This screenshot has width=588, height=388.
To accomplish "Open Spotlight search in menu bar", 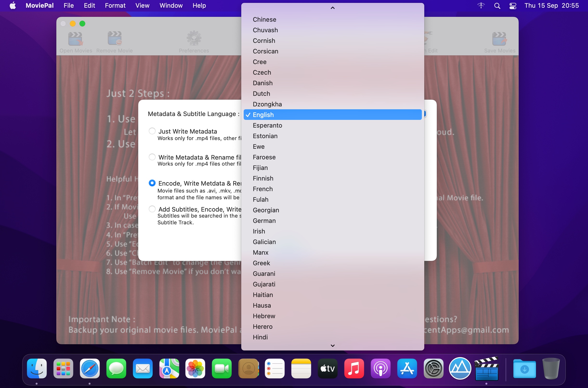I will click(497, 6).
